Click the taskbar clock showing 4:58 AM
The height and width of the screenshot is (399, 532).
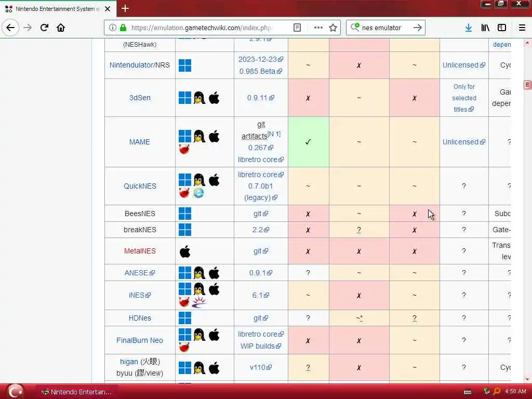pos(515,392)
